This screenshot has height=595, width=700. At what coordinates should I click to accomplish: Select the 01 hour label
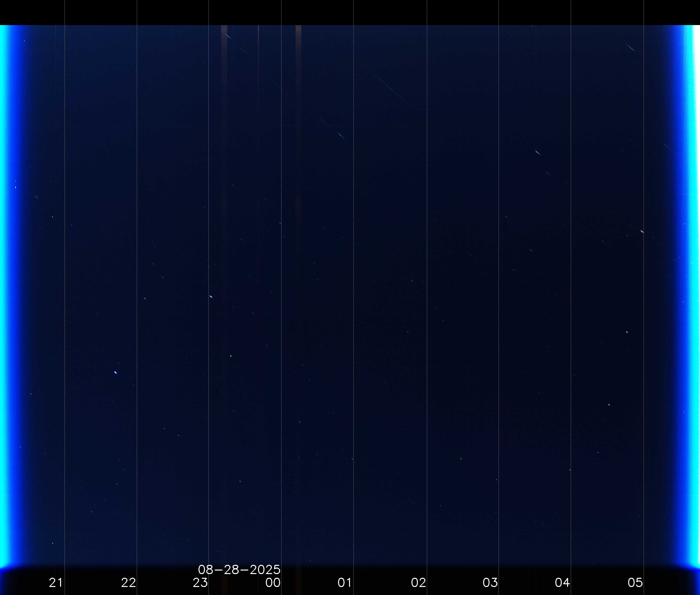(345, 582)
